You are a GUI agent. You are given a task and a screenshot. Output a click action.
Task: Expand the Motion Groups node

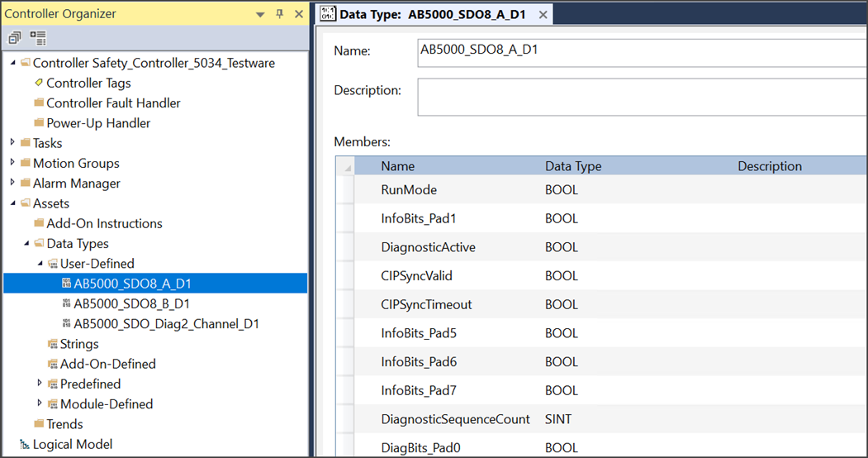point(12,163)
